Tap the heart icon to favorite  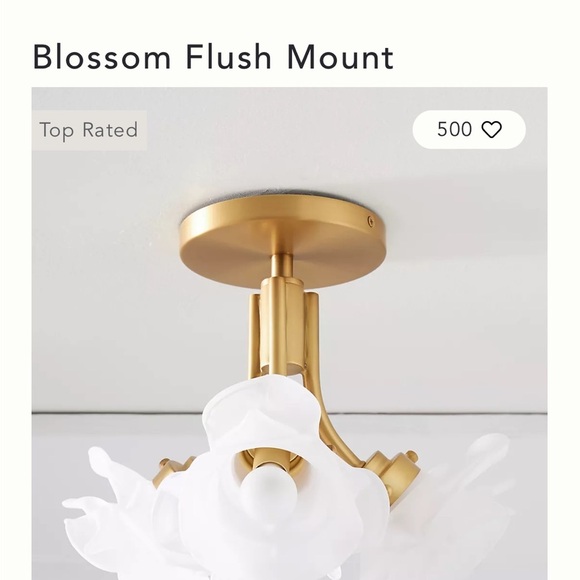point(492,130)
